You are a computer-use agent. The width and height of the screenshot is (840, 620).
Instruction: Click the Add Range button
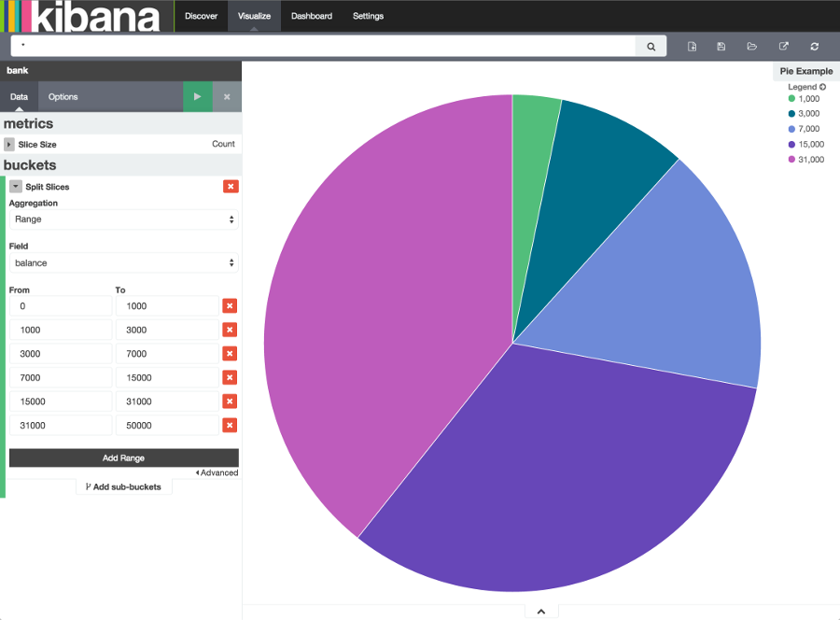(x=123, y=458)
